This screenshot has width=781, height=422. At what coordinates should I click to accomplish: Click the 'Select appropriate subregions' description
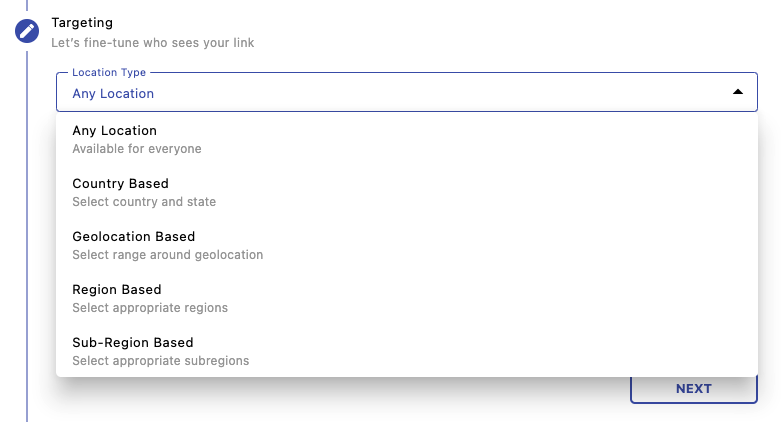160,361
